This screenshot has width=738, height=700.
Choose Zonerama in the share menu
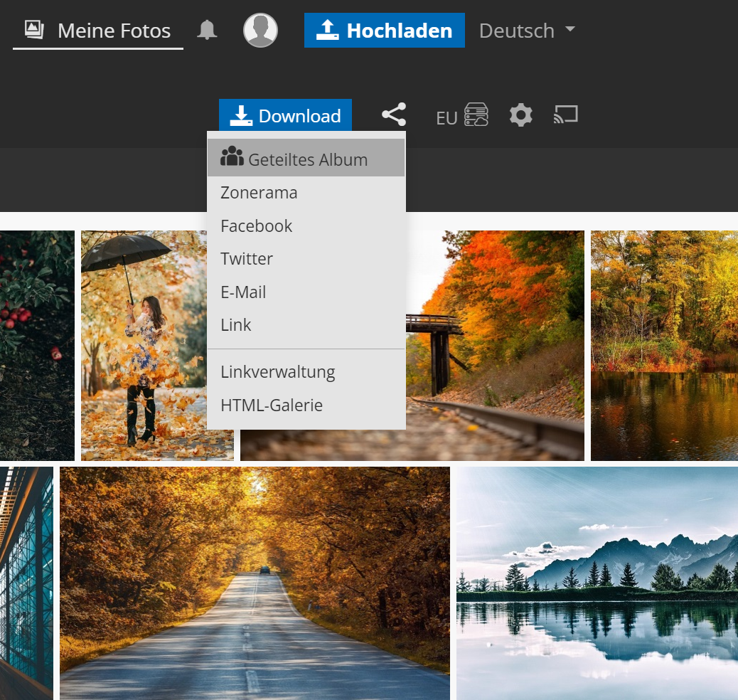[259, 193]
